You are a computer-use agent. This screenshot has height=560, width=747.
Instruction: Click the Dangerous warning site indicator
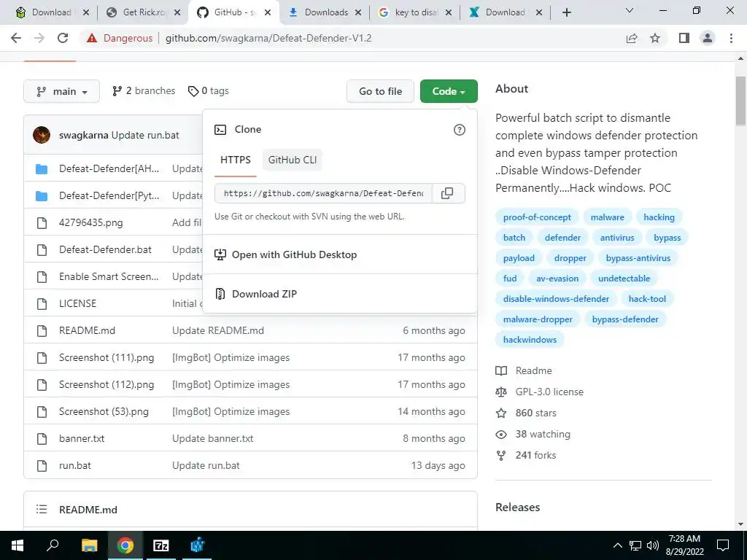pos(120,38)
